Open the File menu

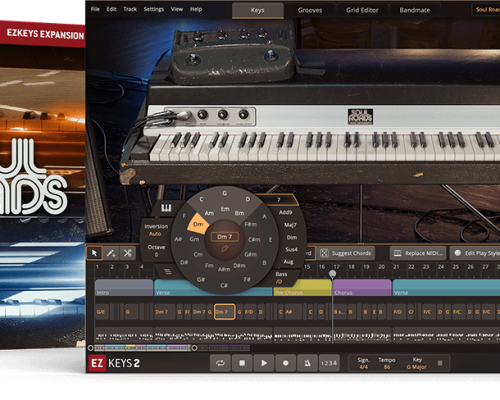pyautogui.click(x=95, y=9)
